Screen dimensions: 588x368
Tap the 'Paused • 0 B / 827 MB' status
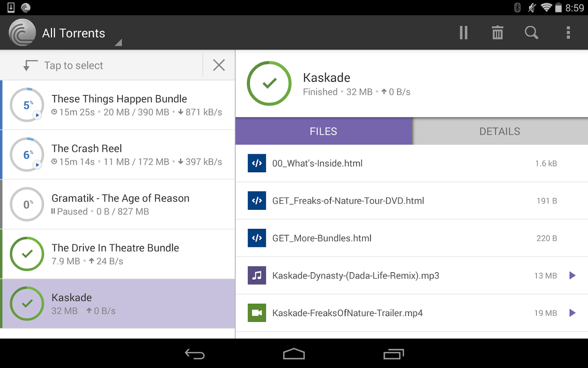(x=100, y=211)
